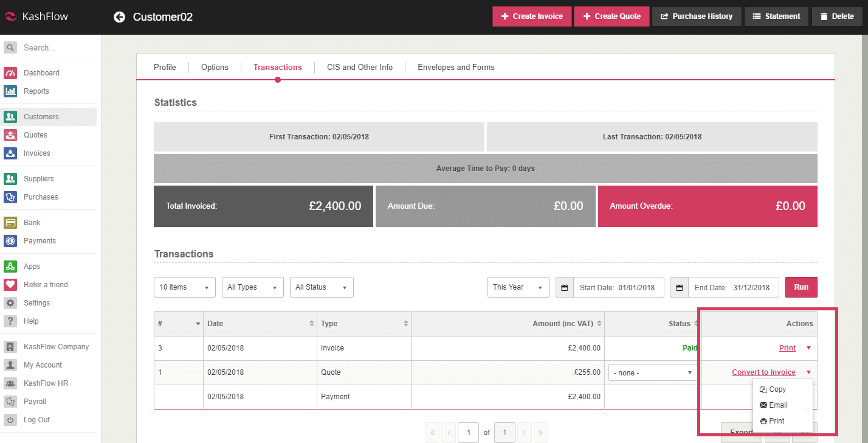Viewport: 868px width, 443px height.
Task: Expand the This Year period dropdown
Action: [518, 287]
